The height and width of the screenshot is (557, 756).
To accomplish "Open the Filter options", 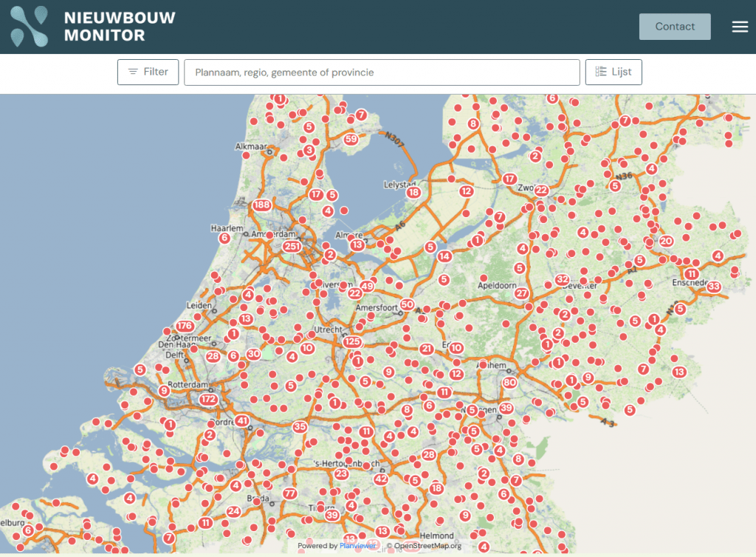I will coord(148,72).
